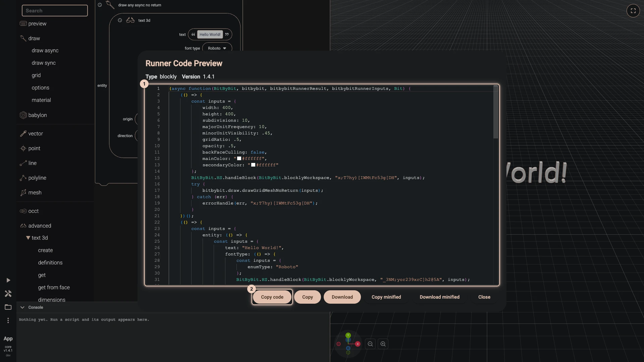Collapse the Console panel chevron
Screen dimensions: 644x362
point(22,307)
